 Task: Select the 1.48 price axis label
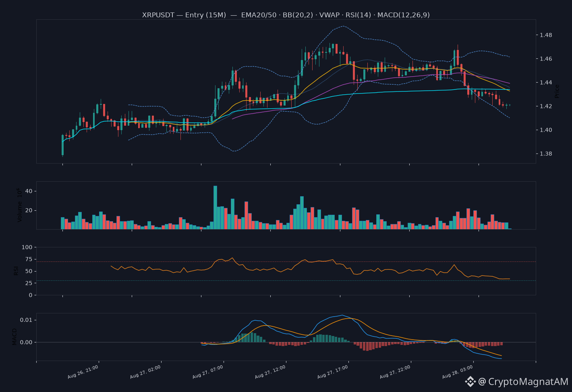[546, 35]
